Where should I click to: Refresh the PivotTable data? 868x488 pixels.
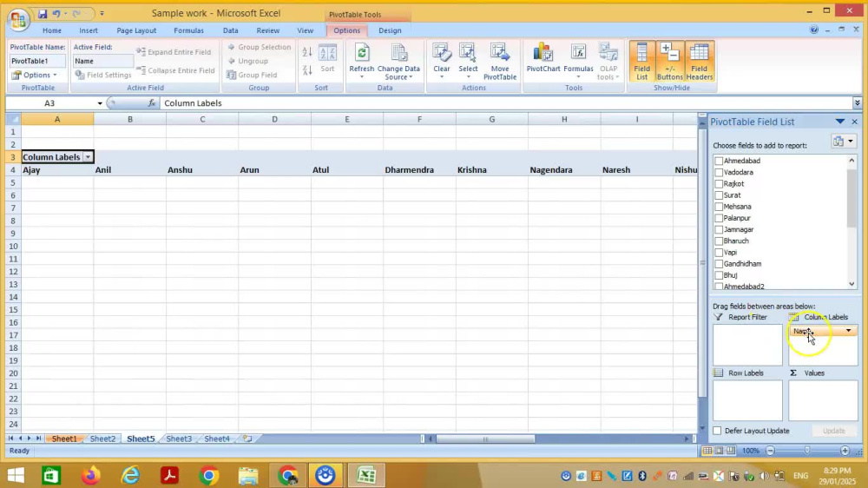pyautogui.click(x=361, y=61)
